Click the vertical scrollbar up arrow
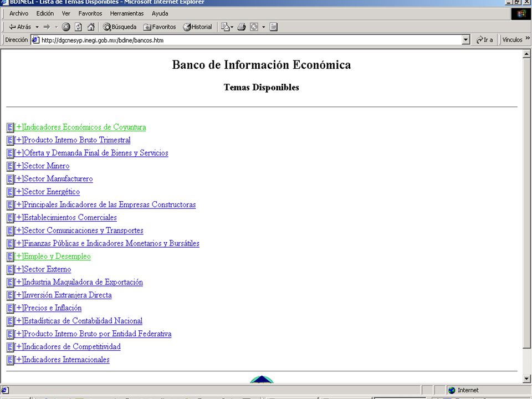 point(526,54)
